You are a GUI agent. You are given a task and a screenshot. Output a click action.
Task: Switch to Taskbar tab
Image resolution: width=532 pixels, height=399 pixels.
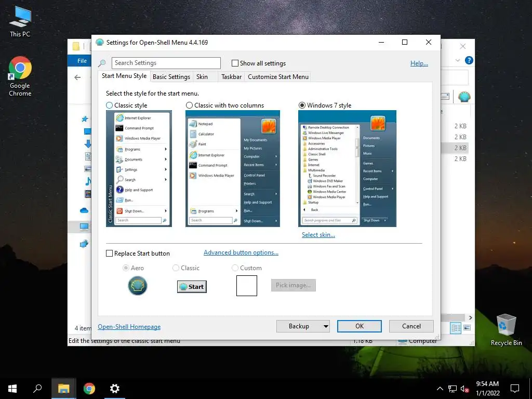[x=231, y=77]
